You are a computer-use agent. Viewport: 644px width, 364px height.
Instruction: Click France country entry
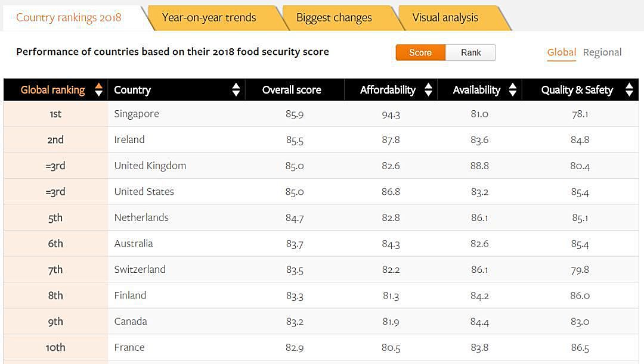129,347
